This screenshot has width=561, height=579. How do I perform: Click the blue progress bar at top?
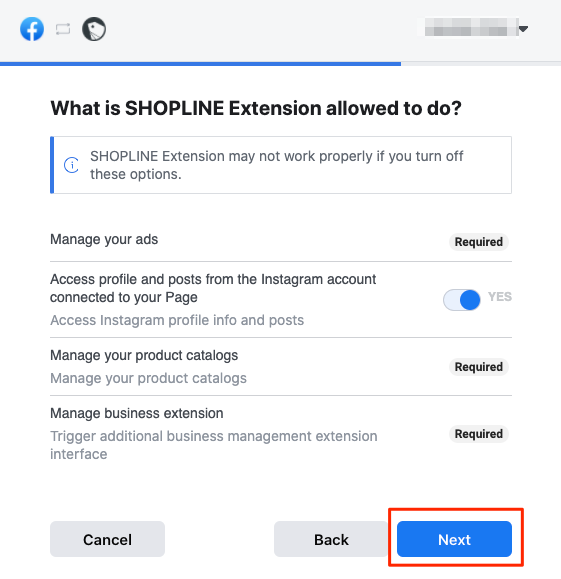[200, 64]
